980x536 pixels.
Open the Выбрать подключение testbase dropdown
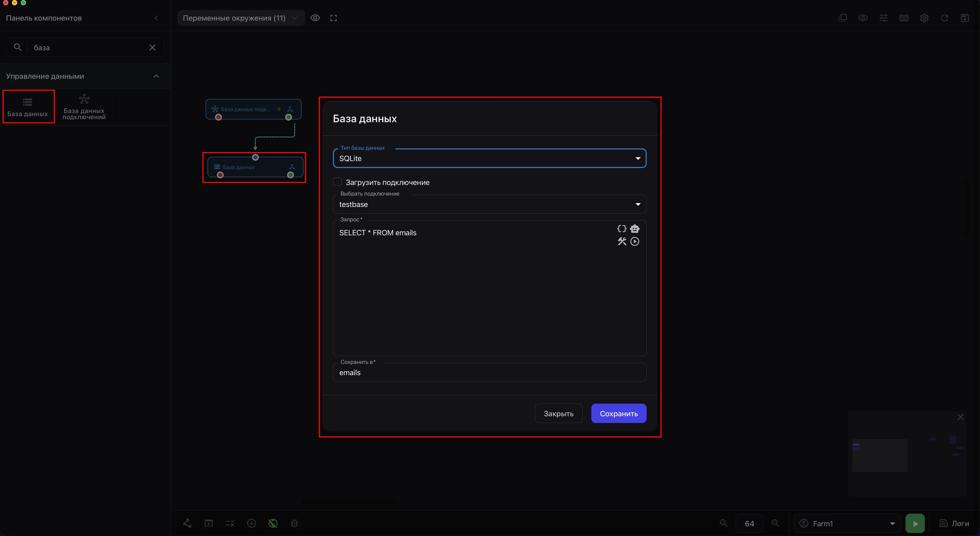click(490, 204)
